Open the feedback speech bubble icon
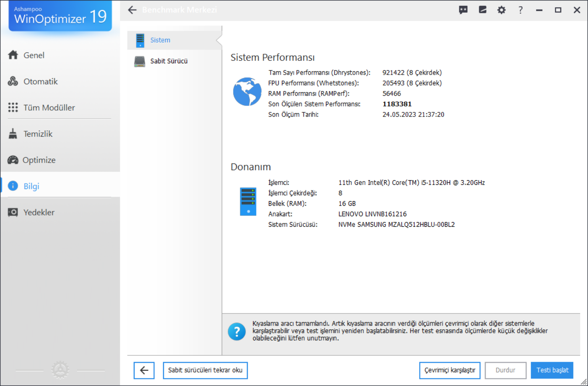Screen dimensions: 588x386 coord(463,10)
